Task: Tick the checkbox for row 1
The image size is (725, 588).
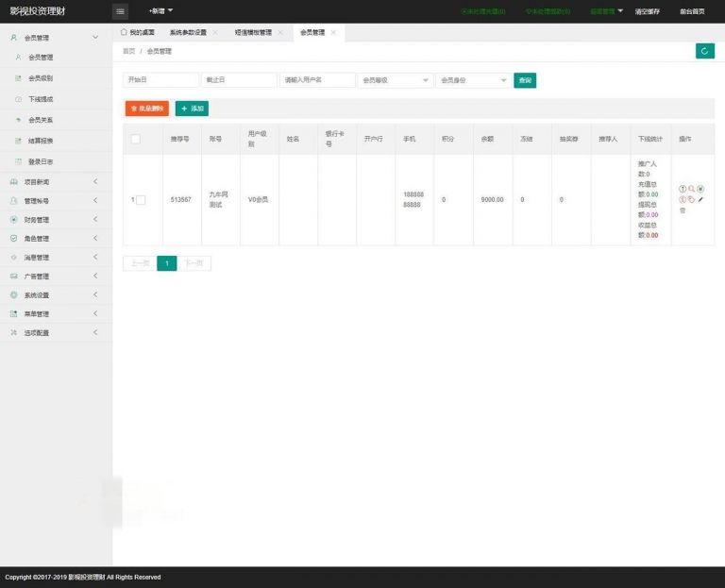Action: (141, 200)
